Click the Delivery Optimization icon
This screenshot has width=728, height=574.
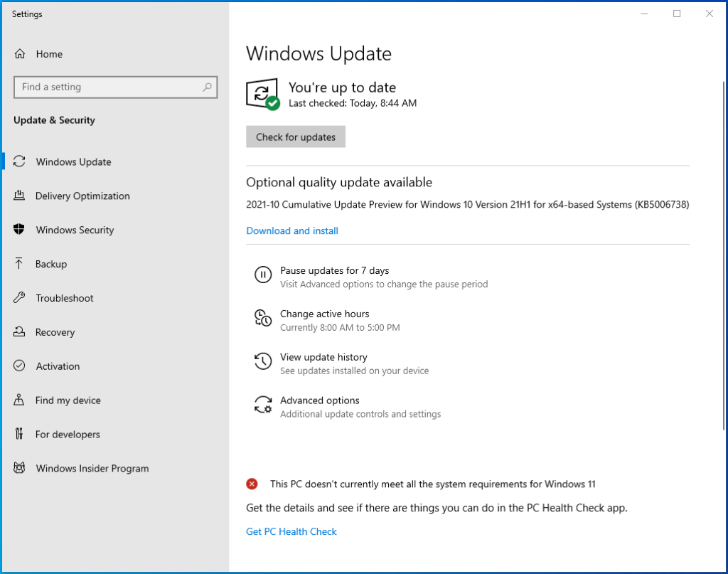(x=19, y=196)
